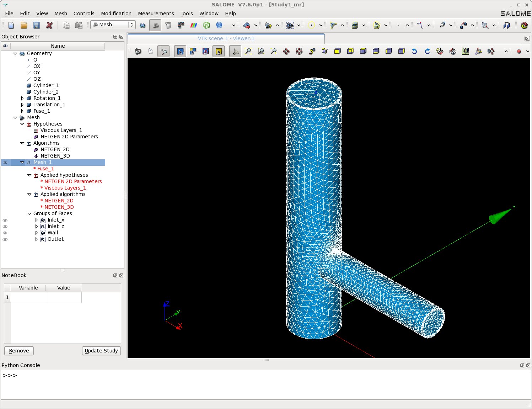
Task: Collapse the Hypotheses tree branch
Action: pyautogui.click(x=22, y=124)
